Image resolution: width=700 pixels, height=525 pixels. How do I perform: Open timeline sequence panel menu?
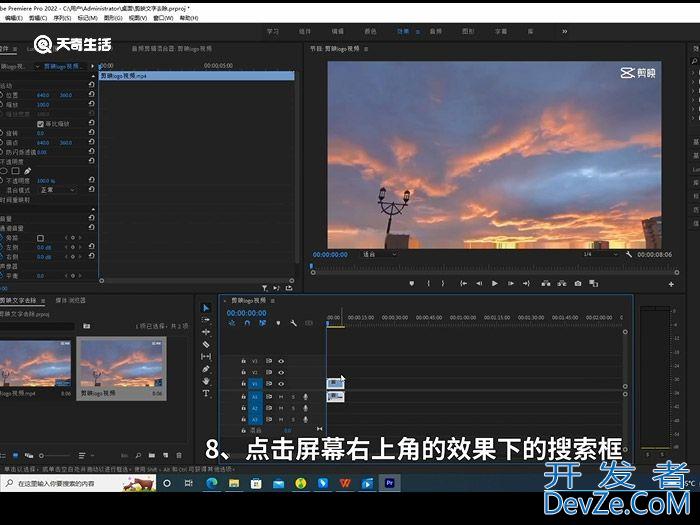pyautogui.click(x=273, y=300)
